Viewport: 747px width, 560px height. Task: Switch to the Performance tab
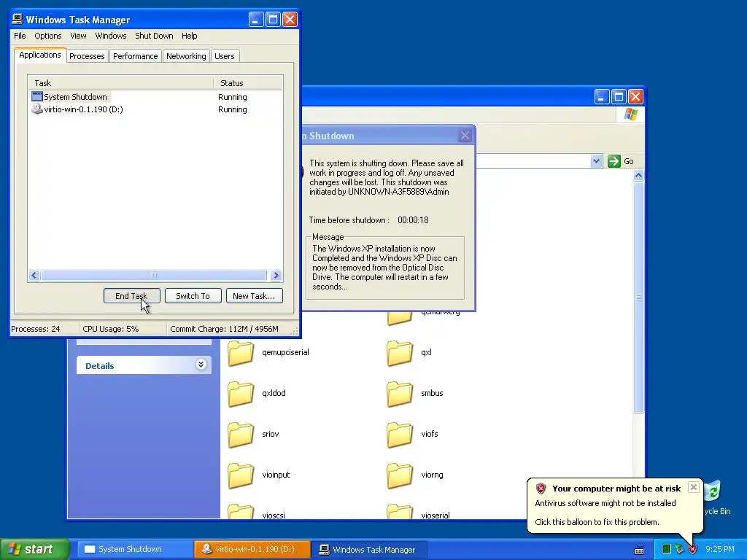[135, 56]
